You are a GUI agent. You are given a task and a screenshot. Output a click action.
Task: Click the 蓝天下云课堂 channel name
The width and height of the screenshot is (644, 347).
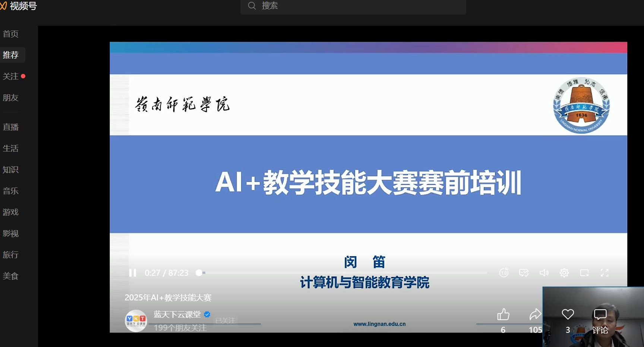[177, 315]
